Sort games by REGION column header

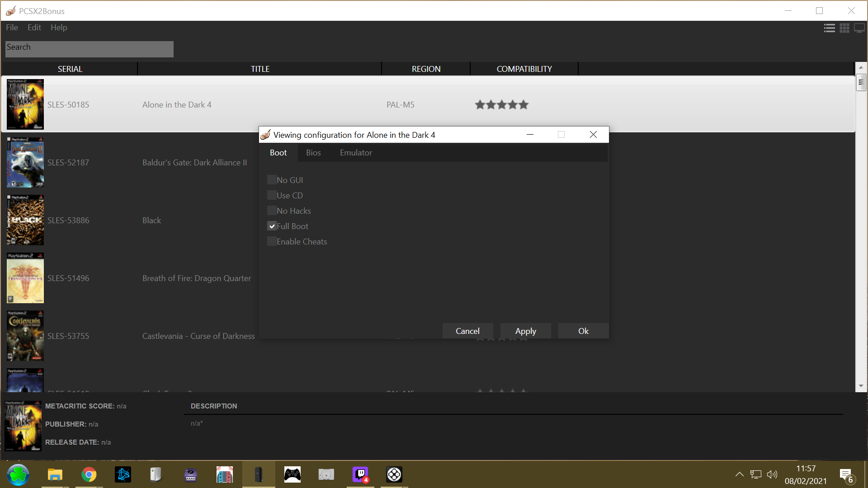coord(426,69)
